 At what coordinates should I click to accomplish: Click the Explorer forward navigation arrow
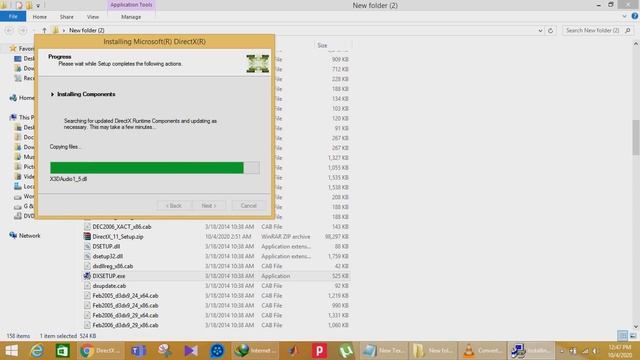point(22,30)
